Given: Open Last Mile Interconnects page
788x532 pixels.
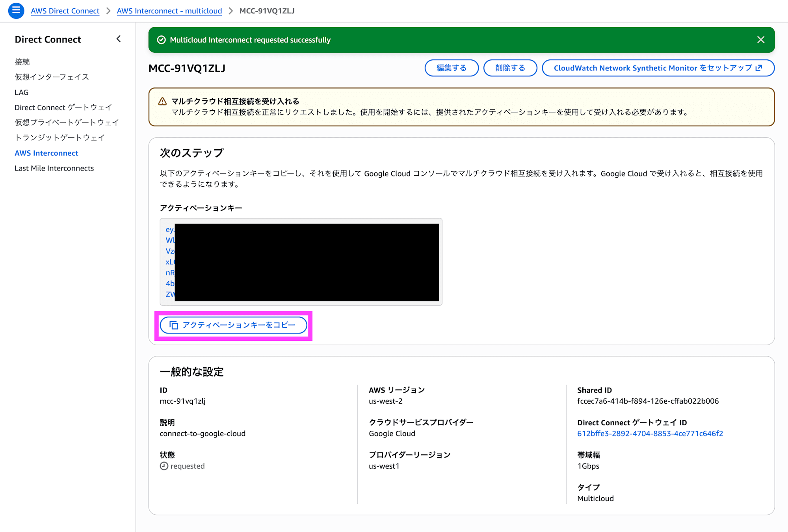Looking at the screenshot, I should click(x=54, y=168).
